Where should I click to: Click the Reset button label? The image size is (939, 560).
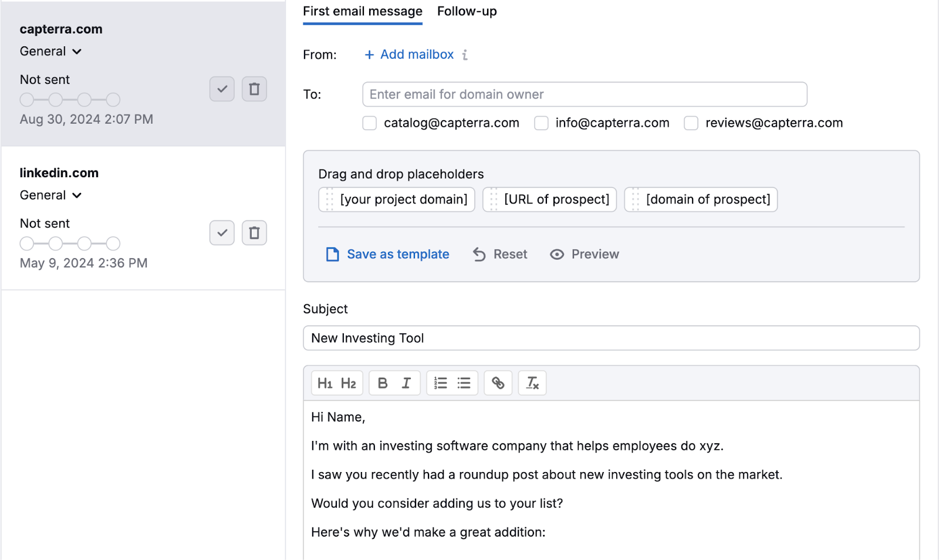510,254
